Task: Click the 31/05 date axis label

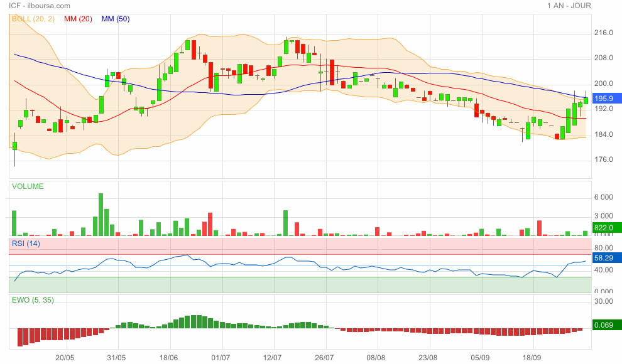Action: coord(116,358)
